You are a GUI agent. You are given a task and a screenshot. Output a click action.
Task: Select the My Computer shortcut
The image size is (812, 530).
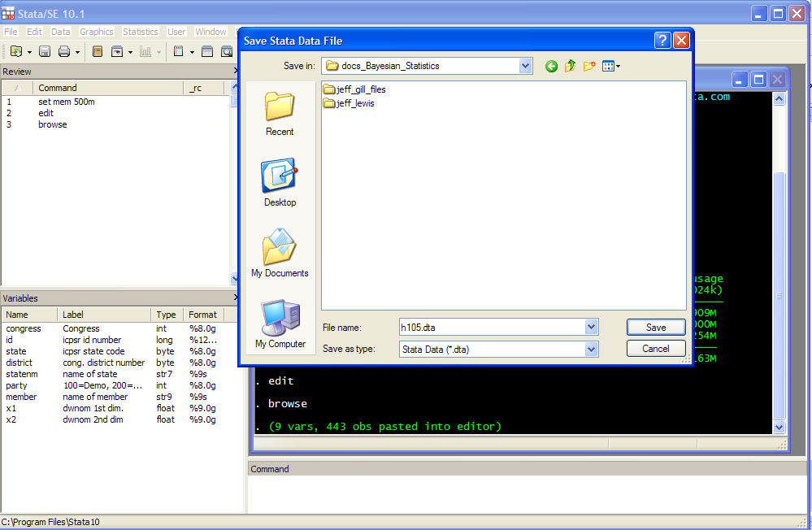click(x=280, y=324)
